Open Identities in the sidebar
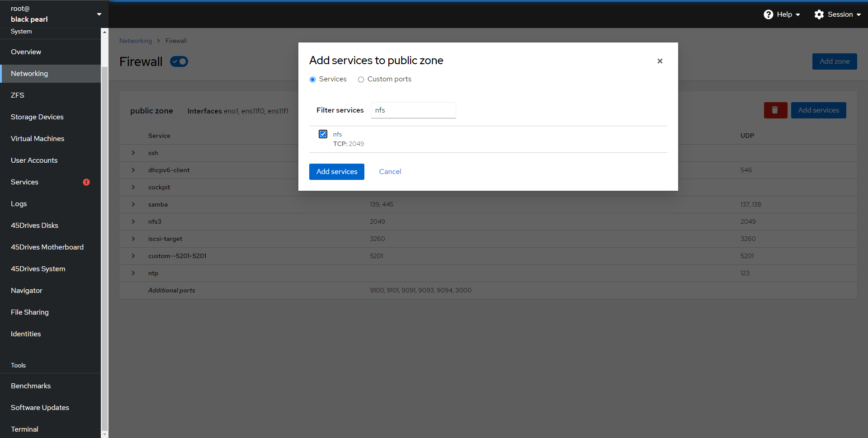The width and height of the screenshot is (868, 438). point(50,334)
